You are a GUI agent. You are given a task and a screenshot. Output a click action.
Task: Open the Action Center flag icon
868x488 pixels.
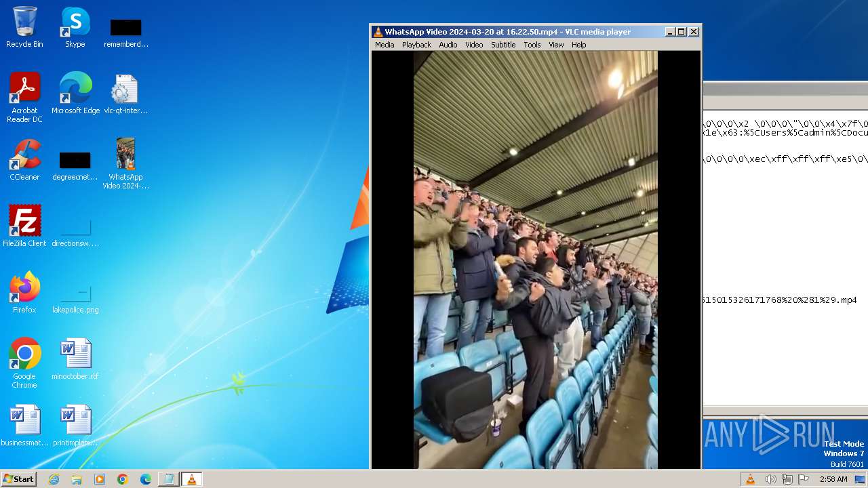(x=804, y=479)
